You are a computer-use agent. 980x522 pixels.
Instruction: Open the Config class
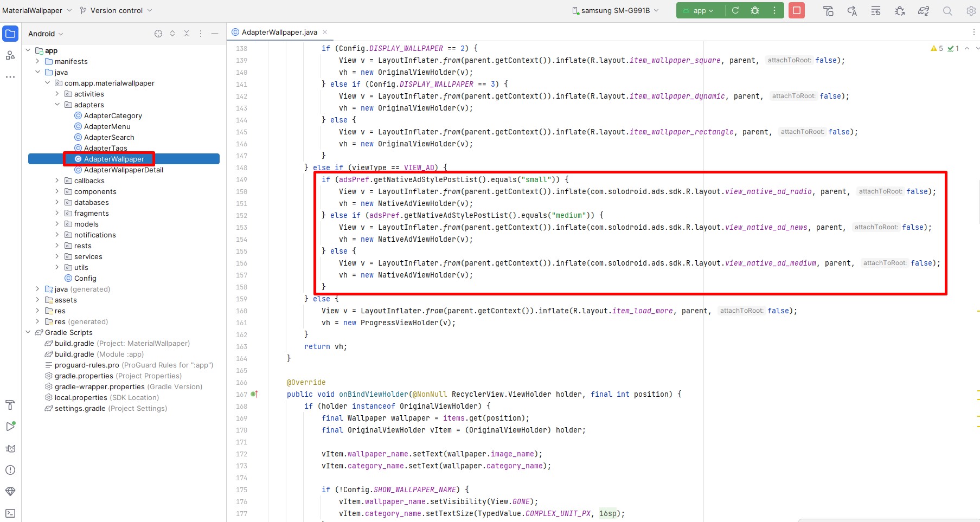pos(85,278)
